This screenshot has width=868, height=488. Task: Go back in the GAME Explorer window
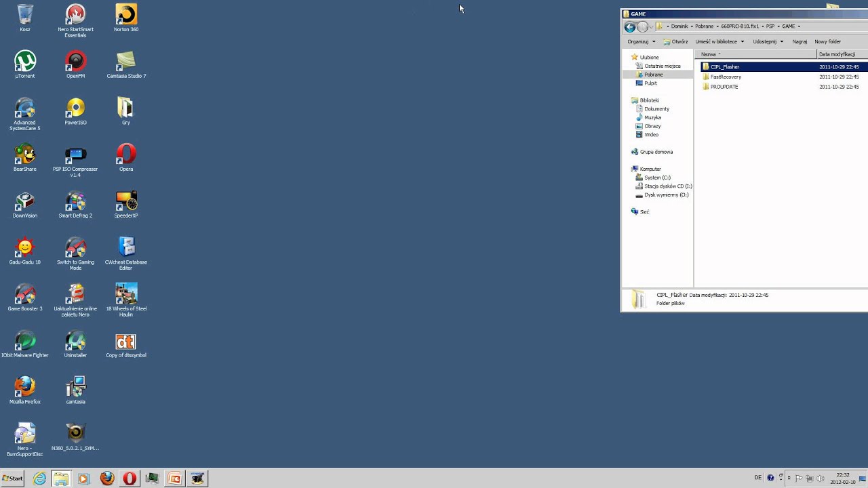tap(629, 27)
